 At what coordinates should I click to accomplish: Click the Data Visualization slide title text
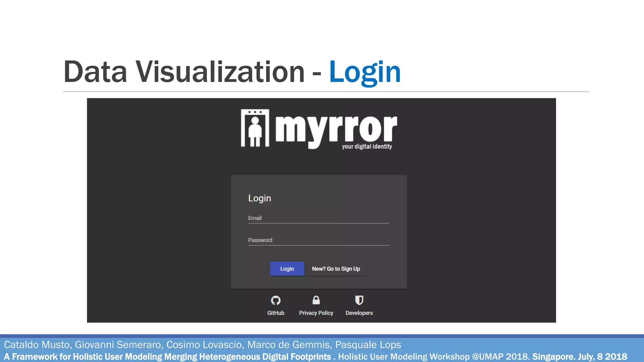(184, 72)
